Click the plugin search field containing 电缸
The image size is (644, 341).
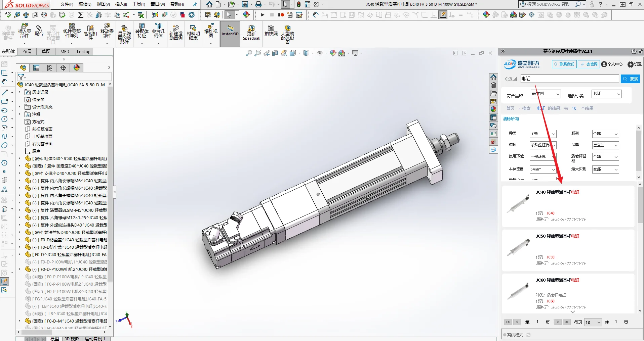click(569, 79)
